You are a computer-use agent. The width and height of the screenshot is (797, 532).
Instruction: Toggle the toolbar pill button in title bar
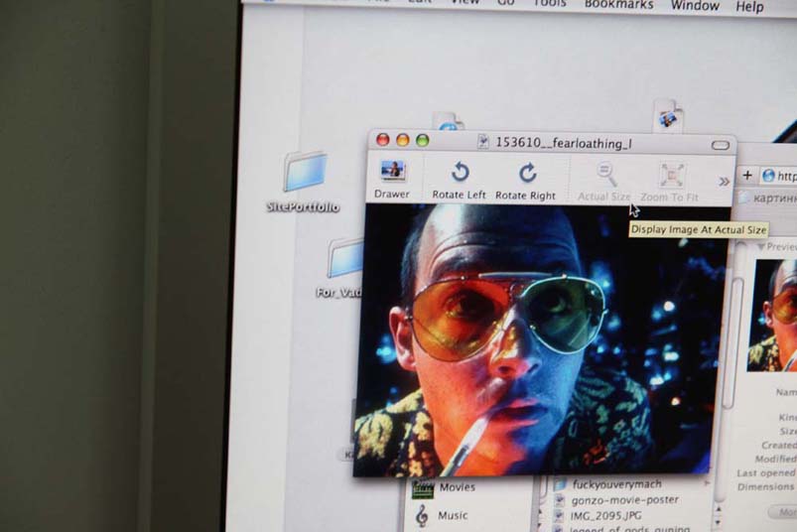coord(721,146)
